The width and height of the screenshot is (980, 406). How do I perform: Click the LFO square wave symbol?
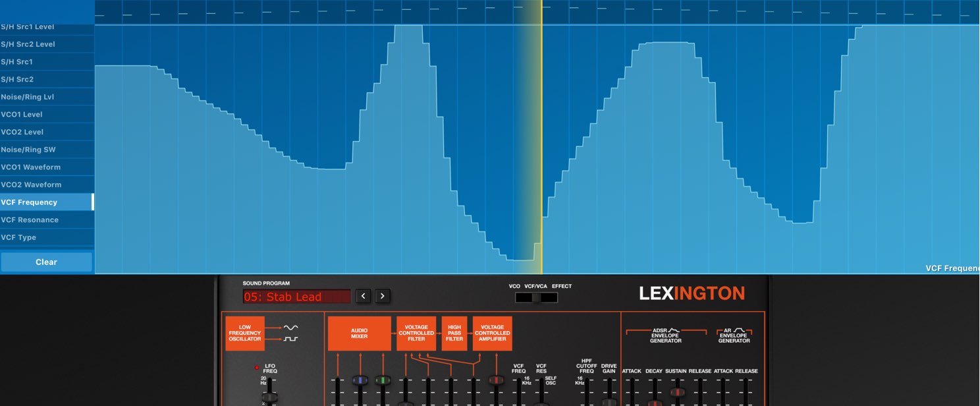(x=290, y=339)
